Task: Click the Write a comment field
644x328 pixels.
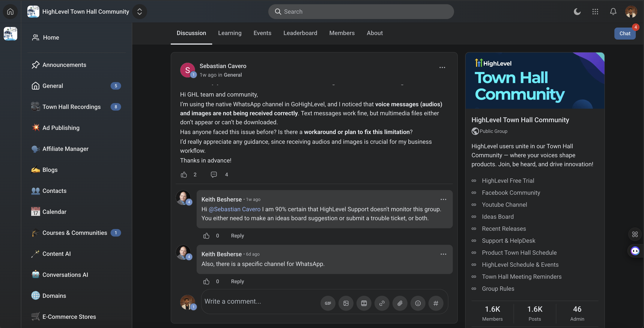Action: pos(260,302)
